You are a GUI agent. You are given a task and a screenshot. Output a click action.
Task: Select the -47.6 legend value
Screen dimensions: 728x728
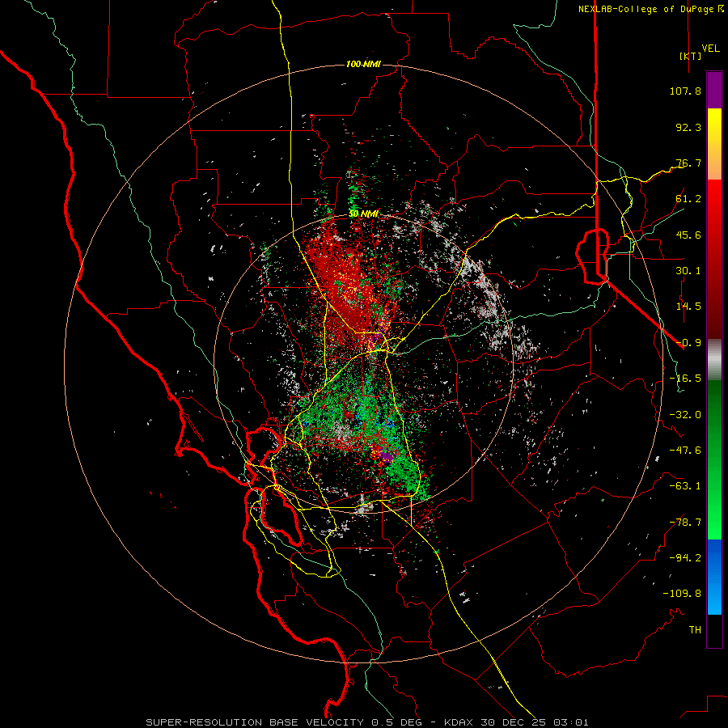point(685,451)
